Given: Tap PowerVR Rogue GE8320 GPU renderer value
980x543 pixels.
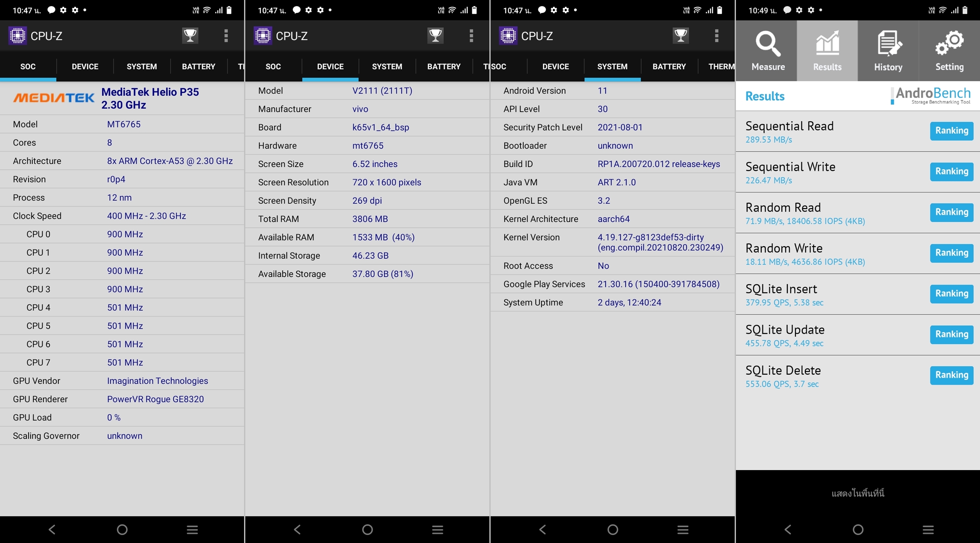Looking at the screenshot, I should 155,399.
